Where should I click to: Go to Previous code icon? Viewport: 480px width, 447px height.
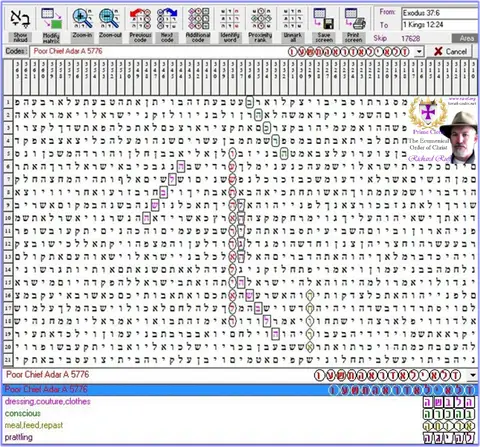pyautogui.click(x=140, y=18)
